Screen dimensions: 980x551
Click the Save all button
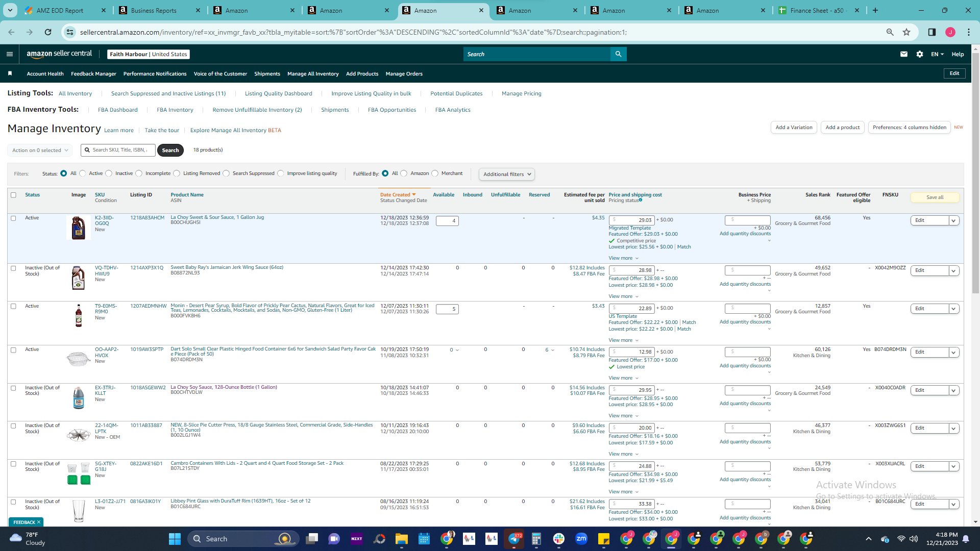[x=935, y=197]
